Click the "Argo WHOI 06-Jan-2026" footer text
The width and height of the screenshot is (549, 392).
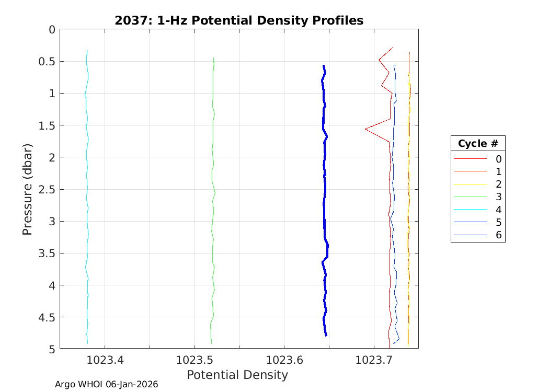[x=107, y=384]
